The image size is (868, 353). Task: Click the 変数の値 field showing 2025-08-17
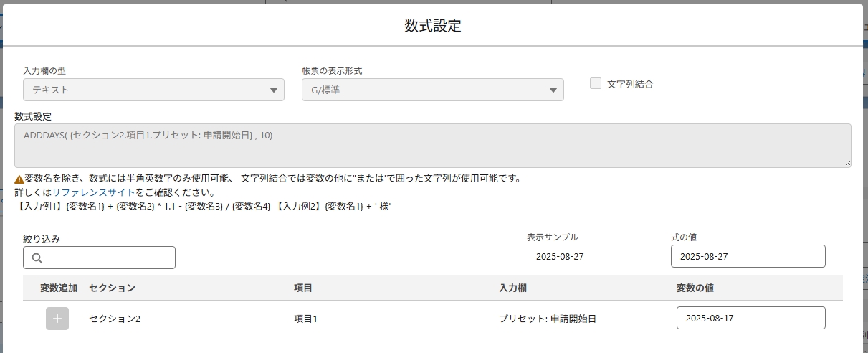(750, 318)
